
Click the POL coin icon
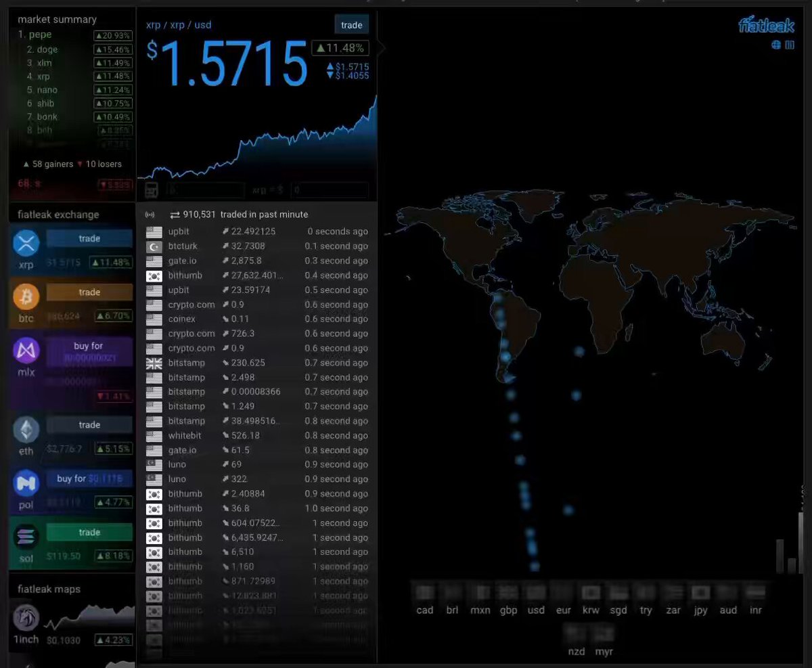point(26,483)
